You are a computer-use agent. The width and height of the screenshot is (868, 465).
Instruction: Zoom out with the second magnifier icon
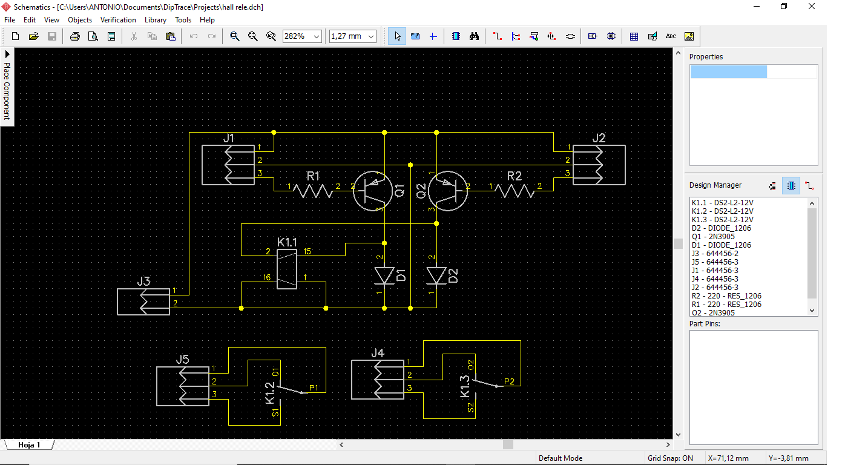pyautogui.click(x=253, y=36)
